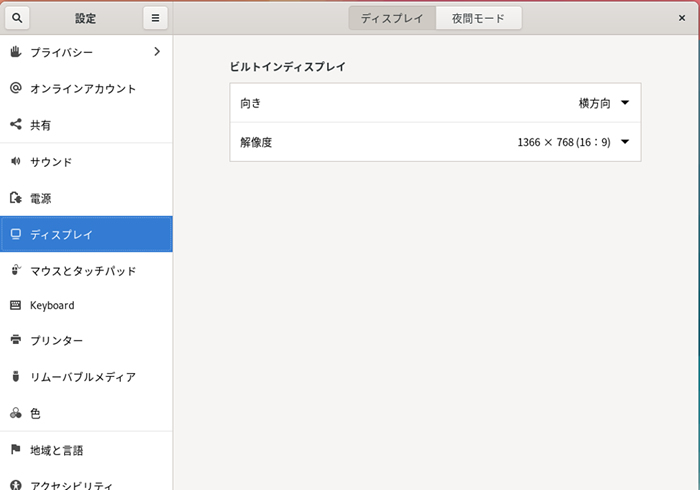The height and width of the screenshot is (490, 700).
Task: Click the プリンター printer icon
Action: 15,341
